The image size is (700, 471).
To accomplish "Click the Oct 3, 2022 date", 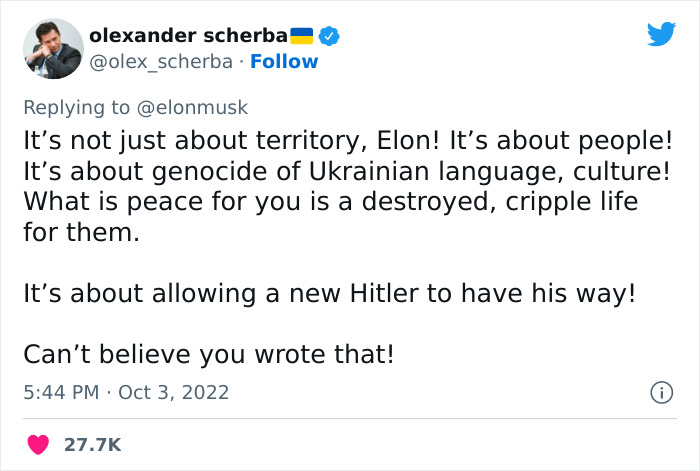I will [173, 392].
